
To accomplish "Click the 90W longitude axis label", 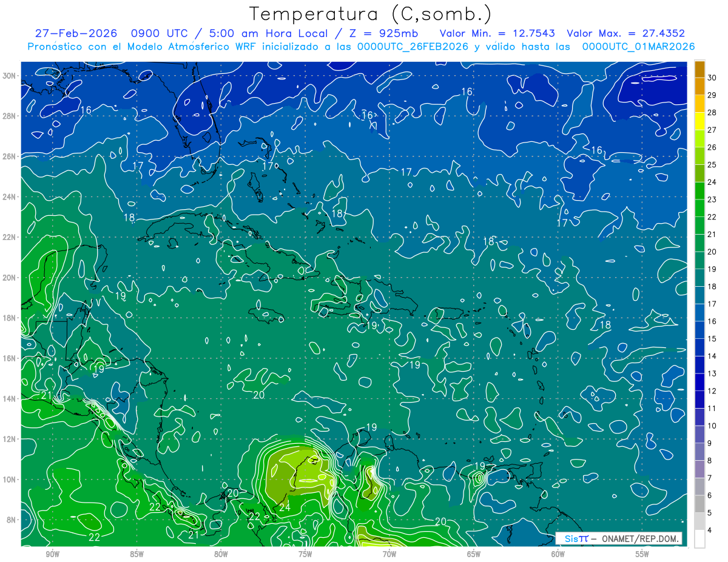I will (52, 554).
